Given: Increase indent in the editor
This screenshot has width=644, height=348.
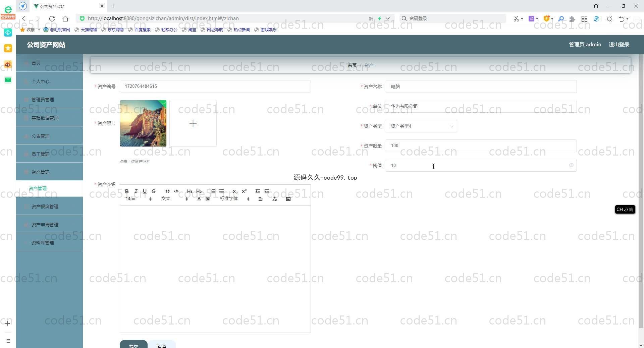Looking at the screenshot, I should [267, 191].
